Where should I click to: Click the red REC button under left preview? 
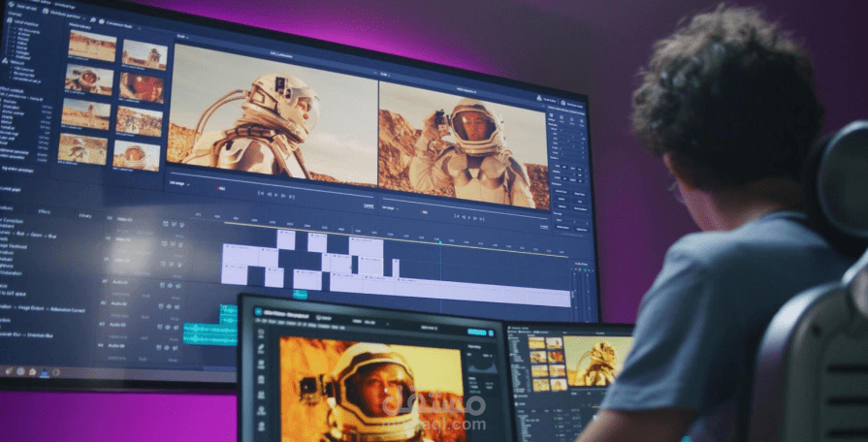pyautogui.click(x=220, y=188)
